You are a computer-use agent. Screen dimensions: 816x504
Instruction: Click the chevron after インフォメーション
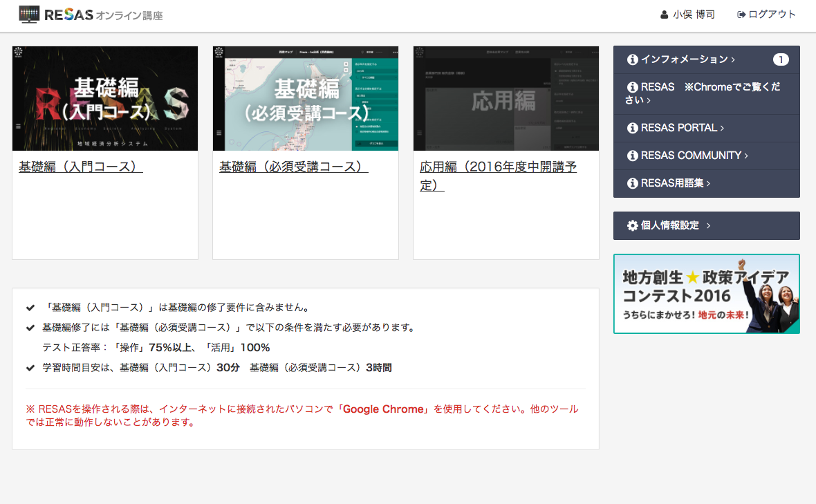[733, 60]
